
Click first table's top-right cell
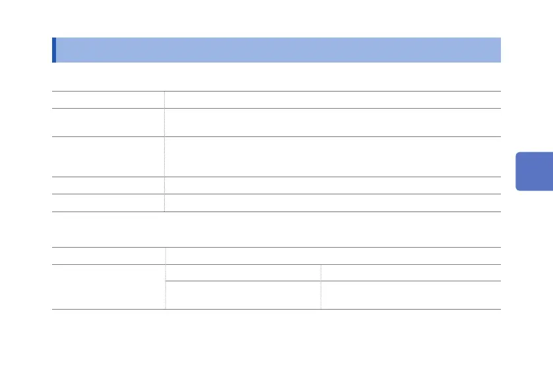(332, 99)
